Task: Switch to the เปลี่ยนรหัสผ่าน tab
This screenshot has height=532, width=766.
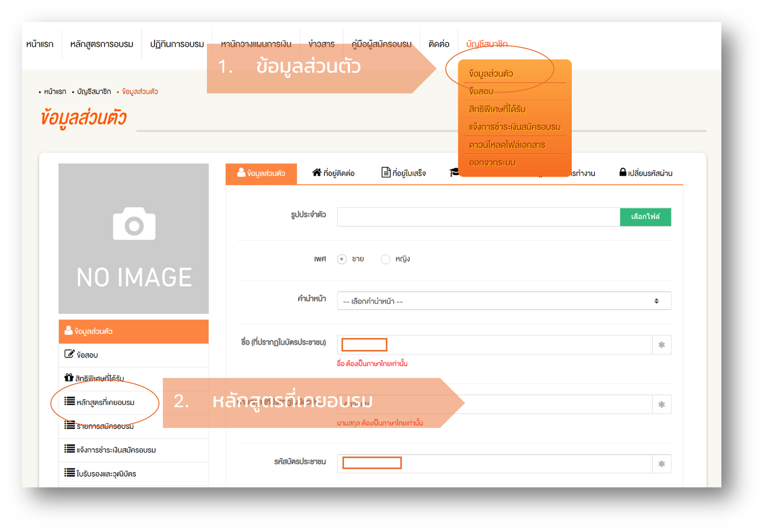Action: pos(646,173)
